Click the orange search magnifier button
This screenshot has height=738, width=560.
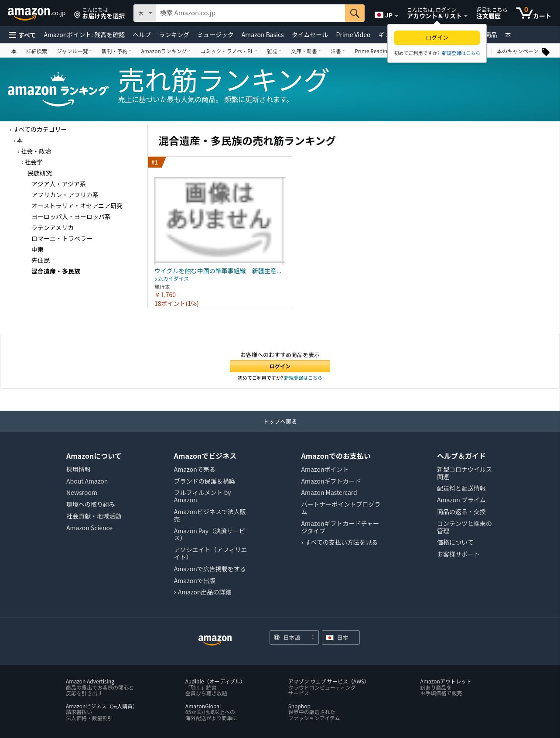[x=355, y=13]
